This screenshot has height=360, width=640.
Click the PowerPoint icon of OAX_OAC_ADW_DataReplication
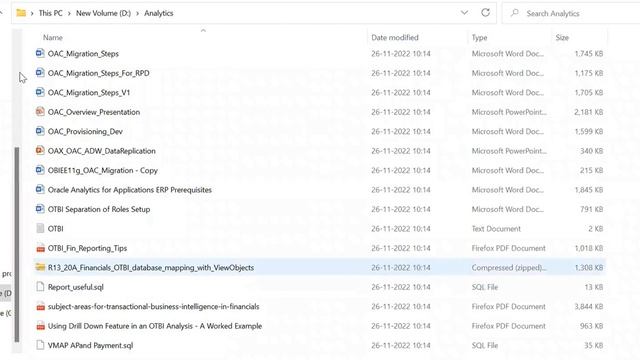click(x=40, y=151)
